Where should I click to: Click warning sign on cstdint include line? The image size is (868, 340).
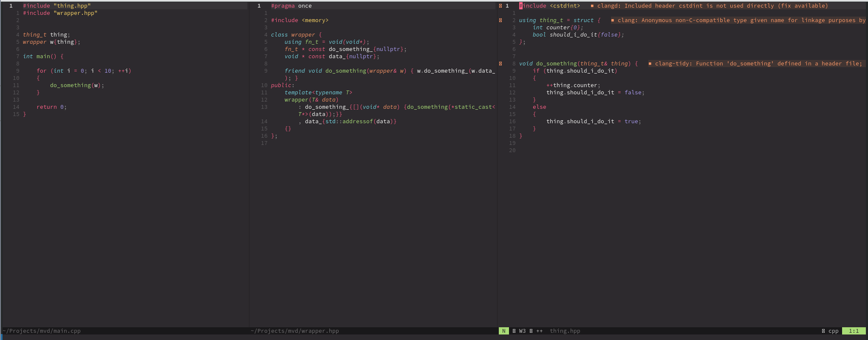[500, 6]
